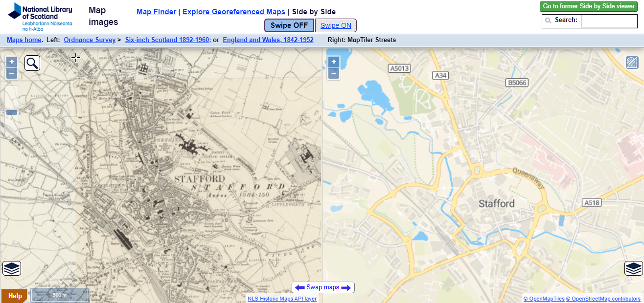
Task: Keep Swipe OFF selected
Action: point(289,25)
